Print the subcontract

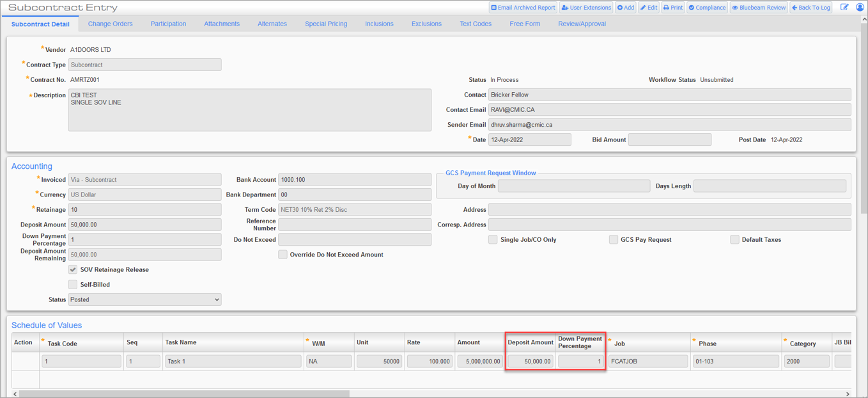(x=673, y=8)
